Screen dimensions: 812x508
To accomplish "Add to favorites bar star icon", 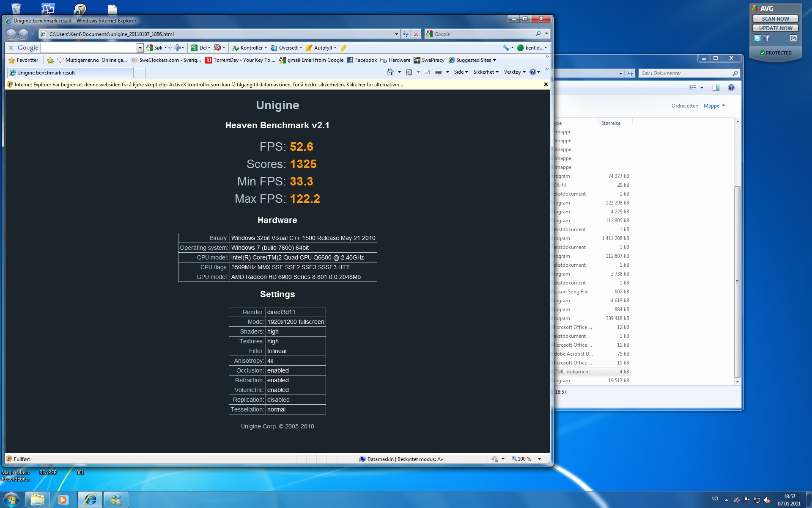I will (50, 60).
